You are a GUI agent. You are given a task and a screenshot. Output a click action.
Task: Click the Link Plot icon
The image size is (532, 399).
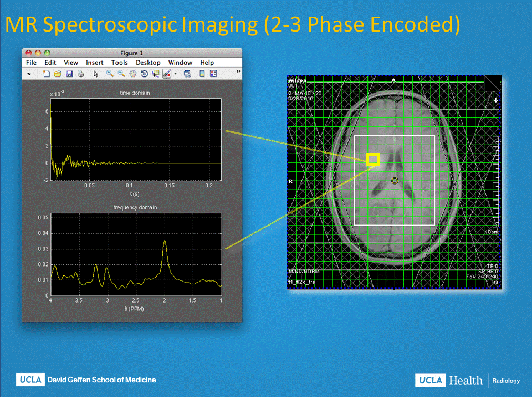187,74
